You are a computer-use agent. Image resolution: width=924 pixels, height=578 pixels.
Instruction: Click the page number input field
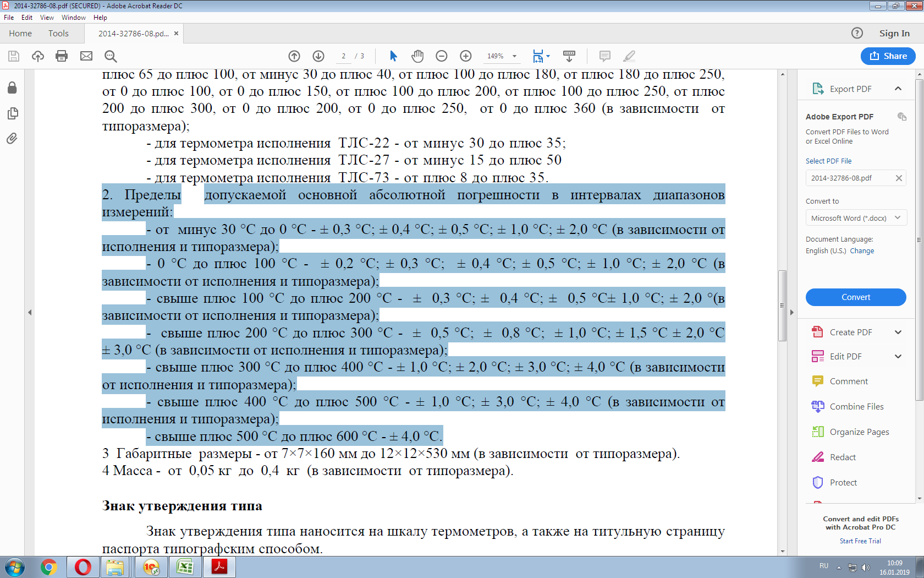point(344,56)
